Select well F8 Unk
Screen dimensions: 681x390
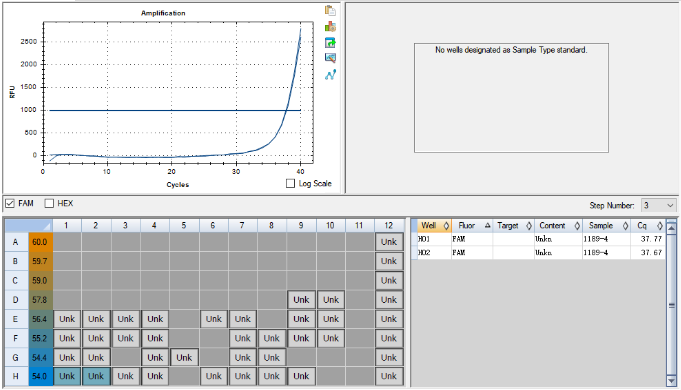[272, 338]
